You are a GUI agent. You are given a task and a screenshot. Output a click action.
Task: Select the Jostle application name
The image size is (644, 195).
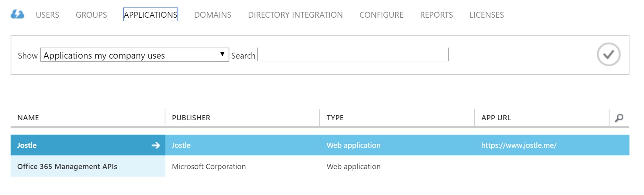(x=27, y=145)
